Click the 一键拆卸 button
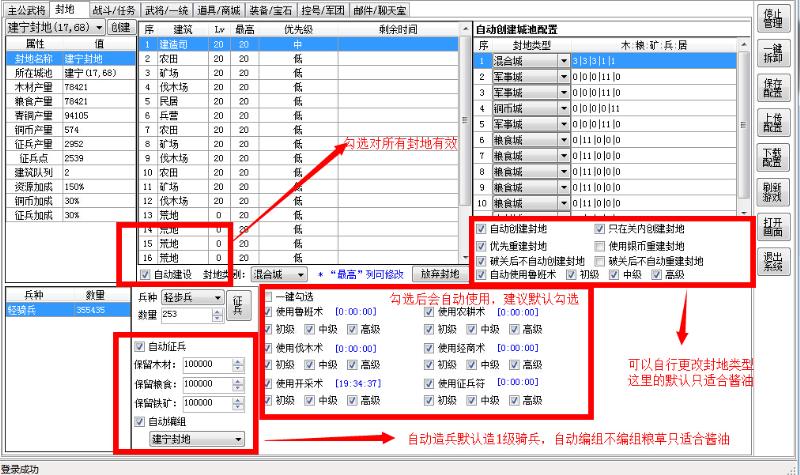 click(771, 54)
